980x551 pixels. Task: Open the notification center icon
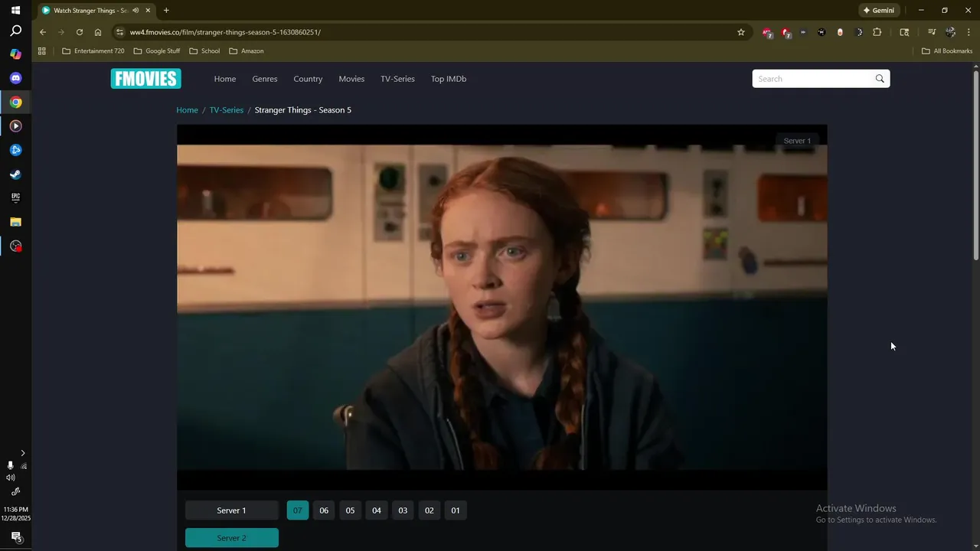click(15, 537)
